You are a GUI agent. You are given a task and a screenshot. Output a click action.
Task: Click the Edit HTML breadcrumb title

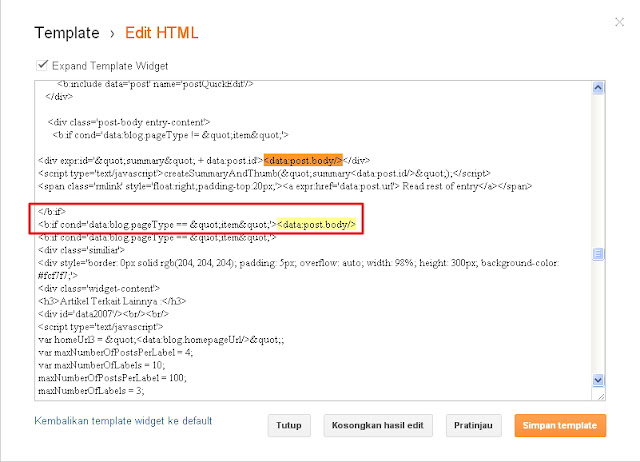click(162, 33)
